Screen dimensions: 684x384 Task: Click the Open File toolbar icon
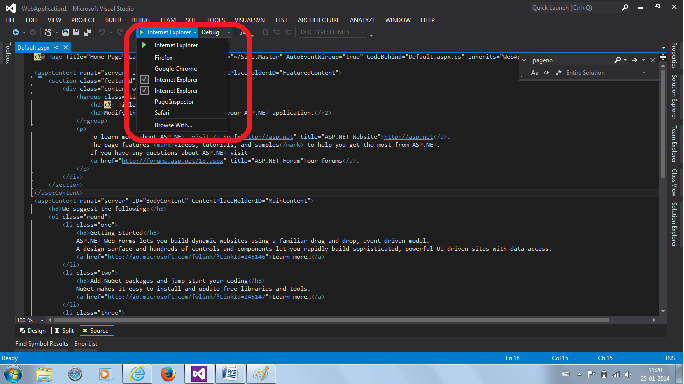(x=65, y=32)
